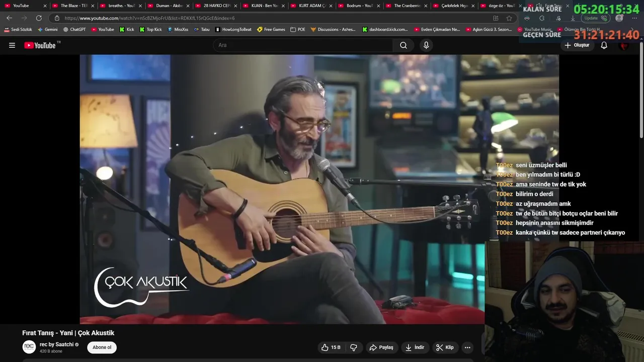
Task: Open Evden Çıkmadan Ne... bookmark
Action: (437, 30)
